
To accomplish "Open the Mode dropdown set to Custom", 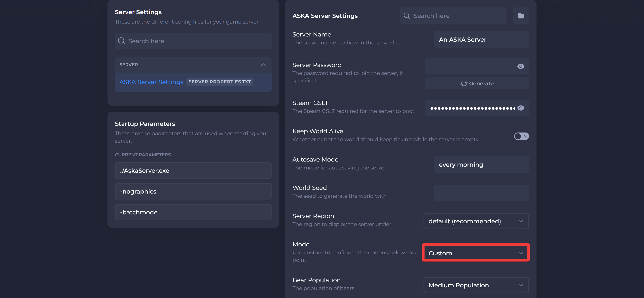I will click(476, 253).
